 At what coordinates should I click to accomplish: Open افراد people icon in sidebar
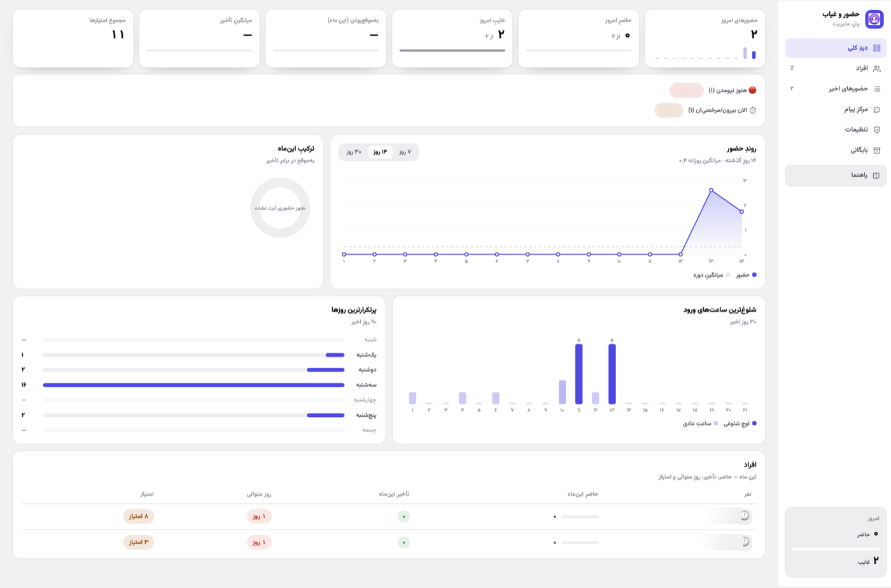tap(877, 68)
